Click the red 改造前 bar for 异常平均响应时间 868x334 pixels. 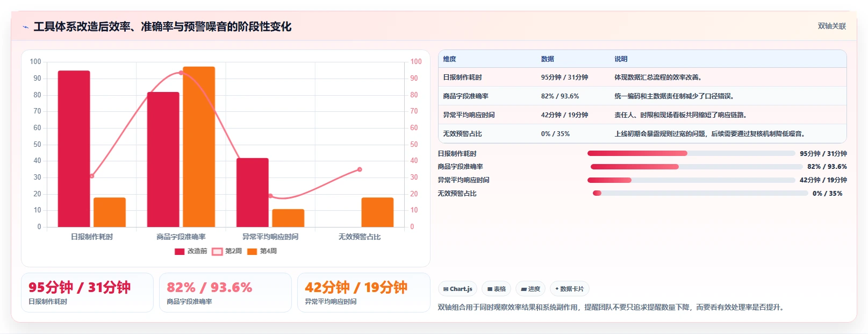coord(253,193)
